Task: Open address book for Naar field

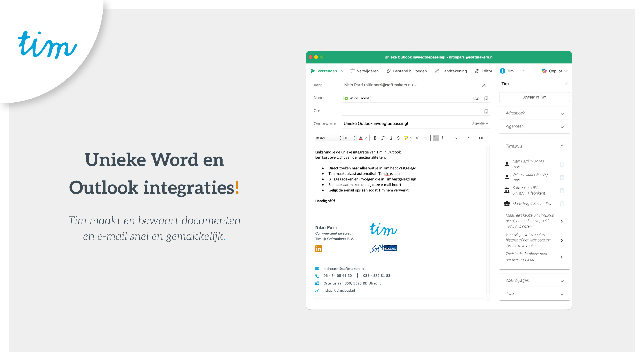Action: click(486, 99)
